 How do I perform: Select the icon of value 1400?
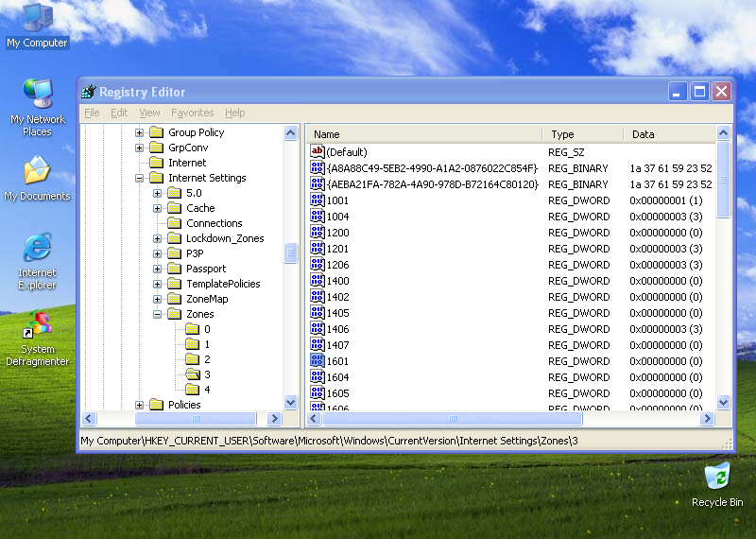317,281
